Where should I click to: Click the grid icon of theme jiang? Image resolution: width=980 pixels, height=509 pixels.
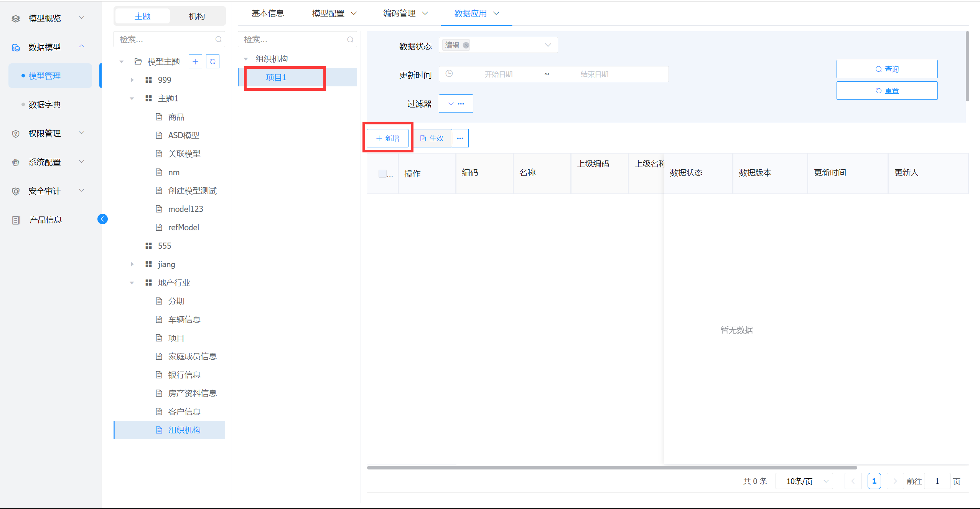[x=149, y=264]
